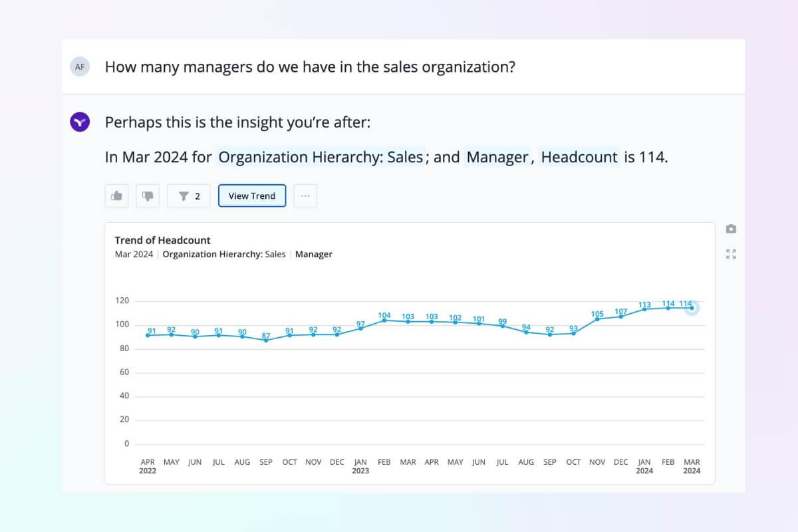Select the Organization Hierarchy: Sales highlighted term
The image size is (798, 532).
[x=321, y=158]
